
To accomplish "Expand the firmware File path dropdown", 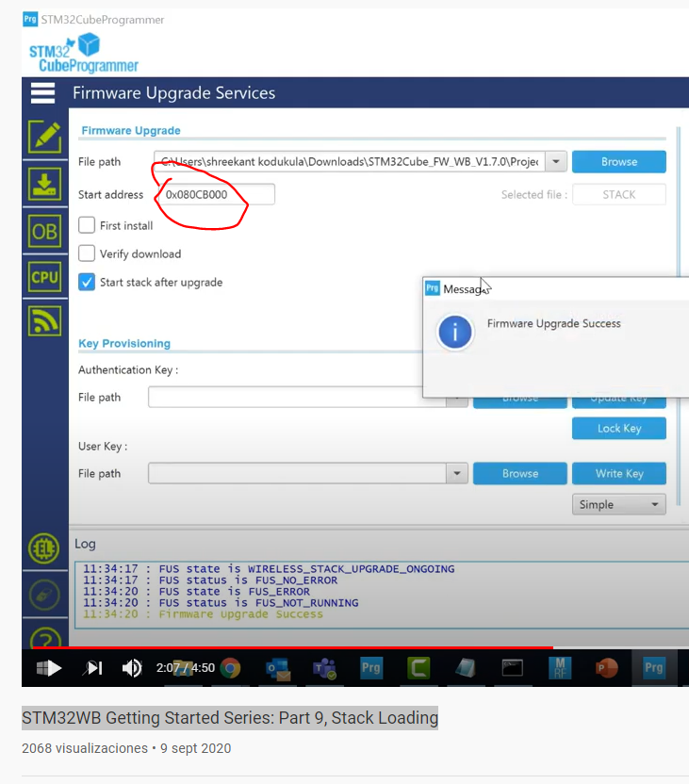I will 555,161.
